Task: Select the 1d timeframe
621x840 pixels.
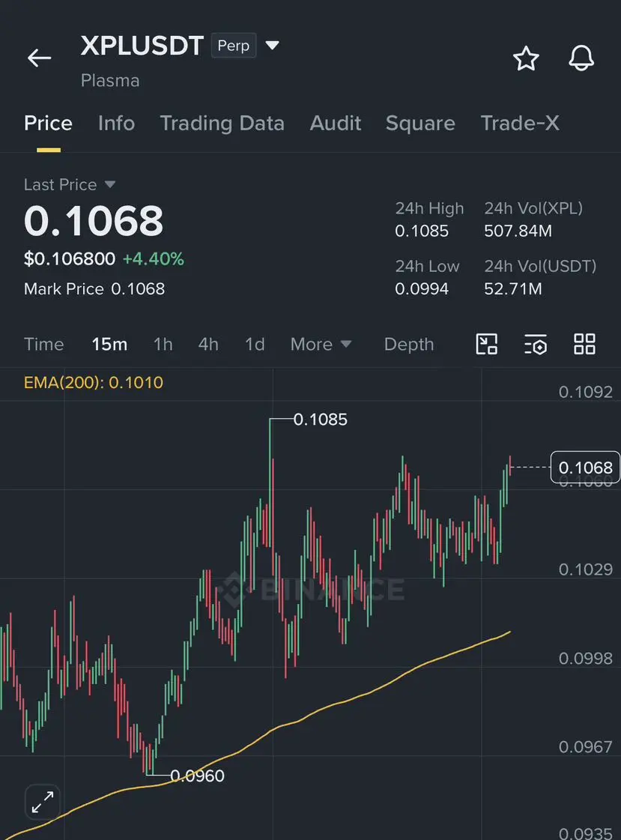Action: 255,344
